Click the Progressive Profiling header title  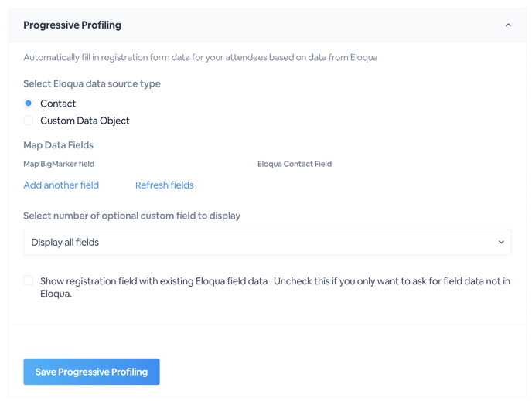tap(72, 25)
